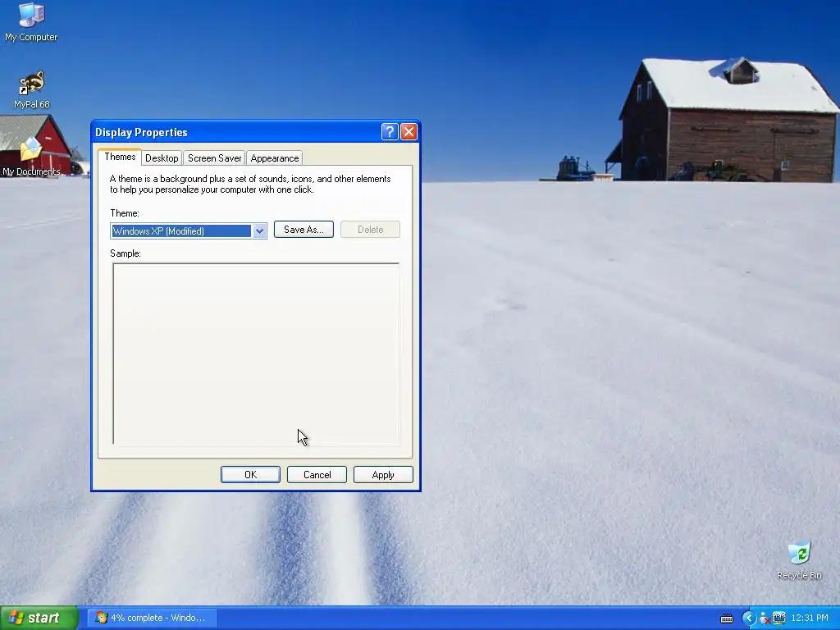Click the Apply button
The width and height of the screenshot is (840, 630).
(x=383, y=475)
